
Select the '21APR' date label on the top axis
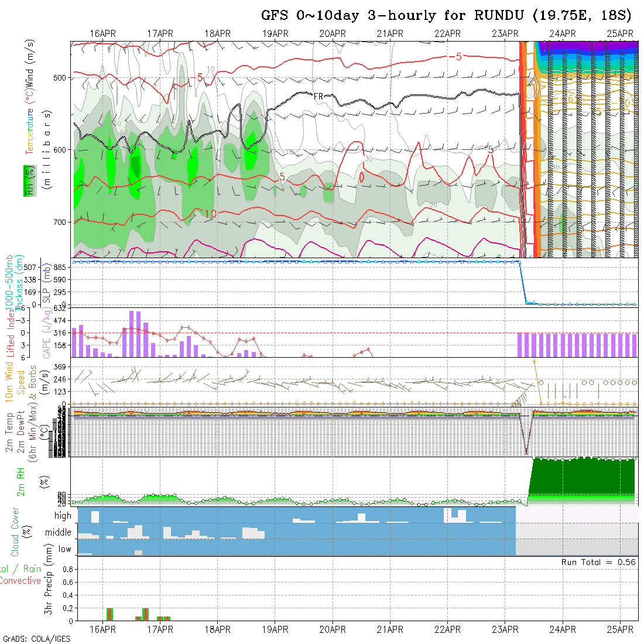point(390,34)
